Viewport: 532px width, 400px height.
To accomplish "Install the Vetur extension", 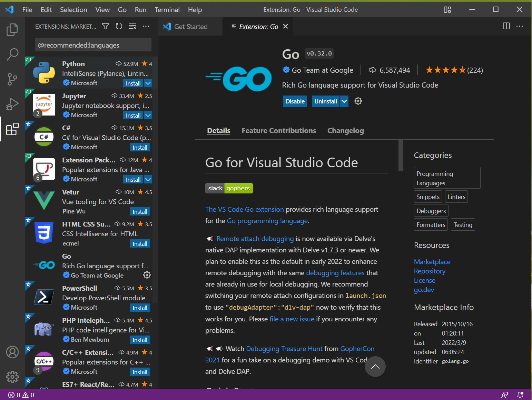I will [140, 211].
